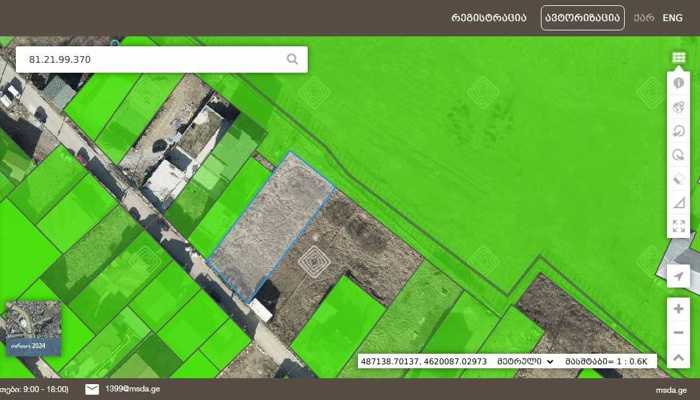Click the rotate-back history icon

[x=679, y=131]
